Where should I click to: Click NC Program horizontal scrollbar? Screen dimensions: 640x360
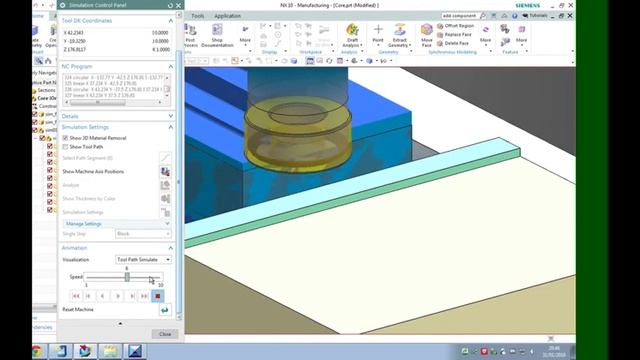[x=113, y=102]
